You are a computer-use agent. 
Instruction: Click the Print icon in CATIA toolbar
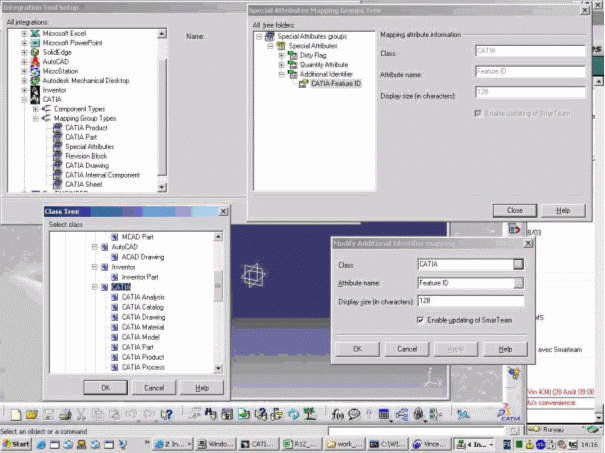pos(65,415)
